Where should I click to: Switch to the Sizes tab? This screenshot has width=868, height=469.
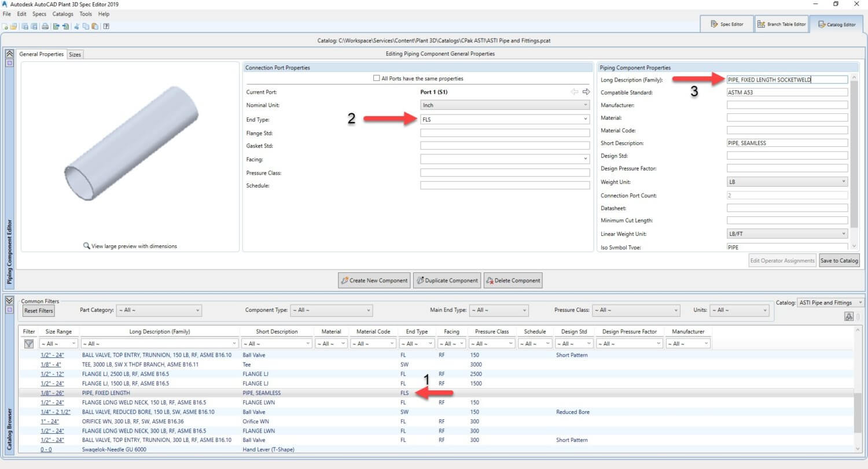pos(75,54)
